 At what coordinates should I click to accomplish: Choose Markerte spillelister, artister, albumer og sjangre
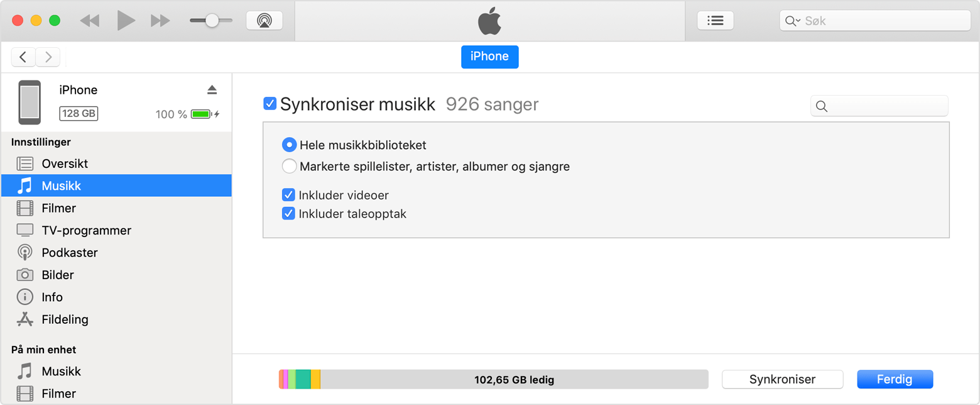coord(289,166)
